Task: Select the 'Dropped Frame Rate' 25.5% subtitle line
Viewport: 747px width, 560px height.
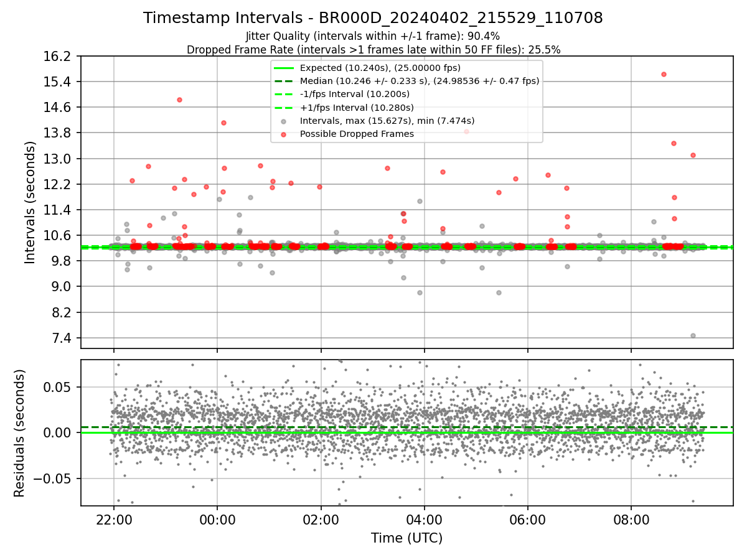Action: pos(374,50)
